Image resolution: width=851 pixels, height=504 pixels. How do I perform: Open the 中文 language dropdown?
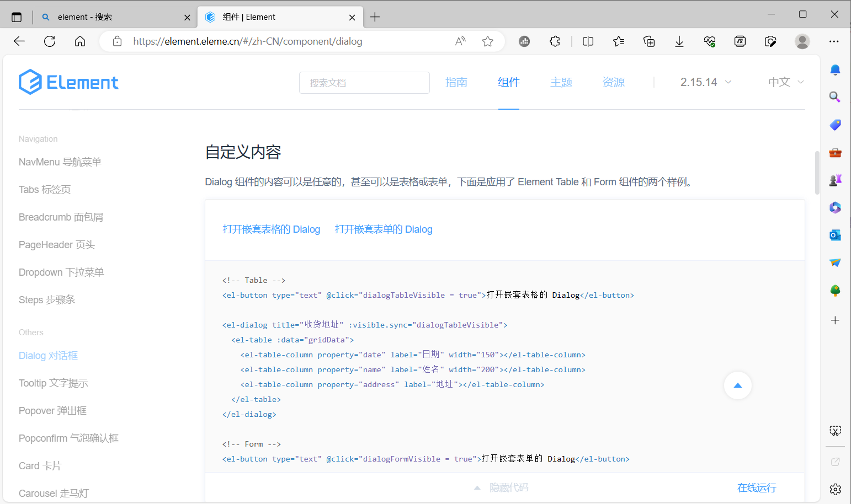pos(785,82)
